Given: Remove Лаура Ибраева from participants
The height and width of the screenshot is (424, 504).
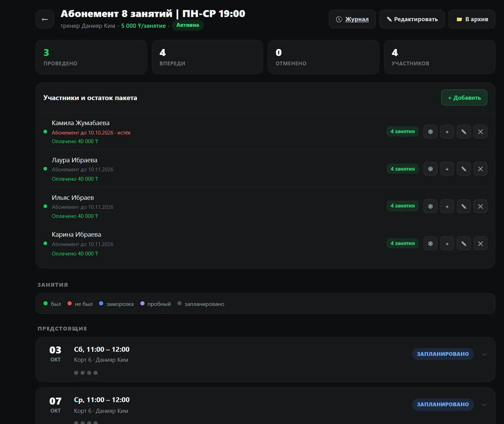Looking at the screenshot, I should point(480,169).
